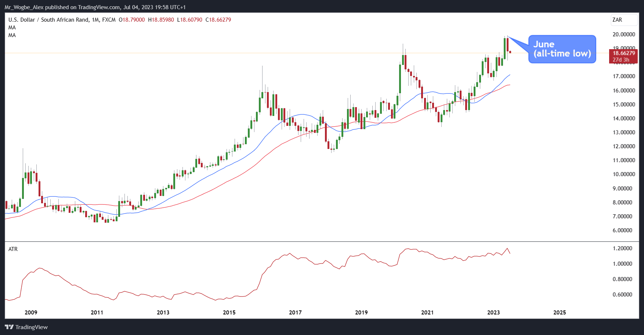Click the 2009 time axis label
644x335 pixels.
[31, 313]
